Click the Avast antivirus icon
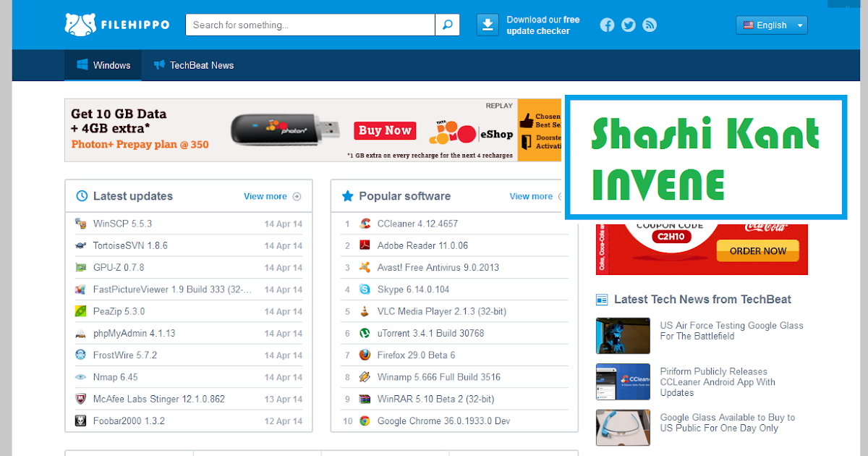868x456 pixels. (365, 267)
